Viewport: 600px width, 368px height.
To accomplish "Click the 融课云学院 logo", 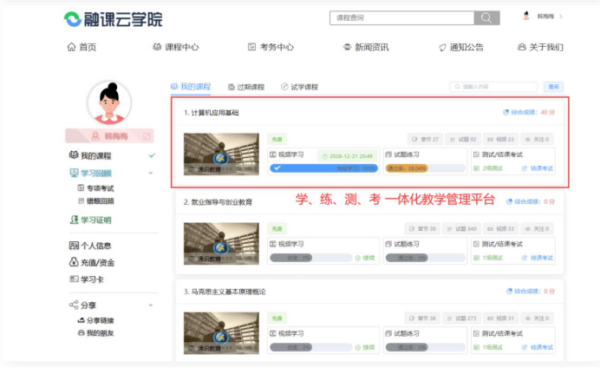I will point(113,19).
